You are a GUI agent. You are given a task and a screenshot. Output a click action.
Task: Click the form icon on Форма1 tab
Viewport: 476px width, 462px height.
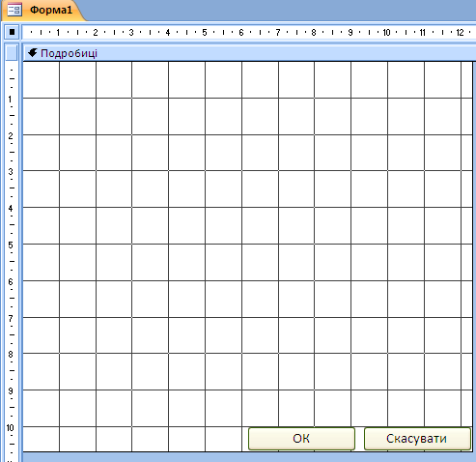click(14, 10)
